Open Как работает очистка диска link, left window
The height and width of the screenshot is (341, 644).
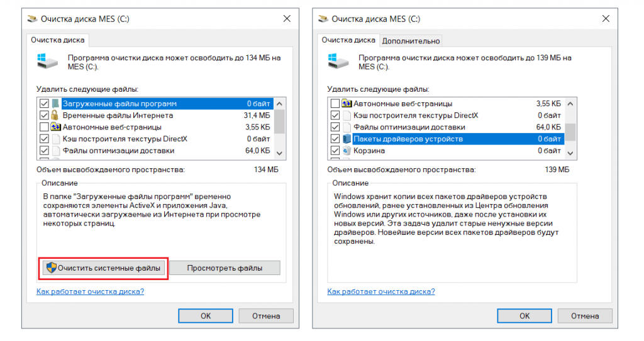(x=91, y=291)
